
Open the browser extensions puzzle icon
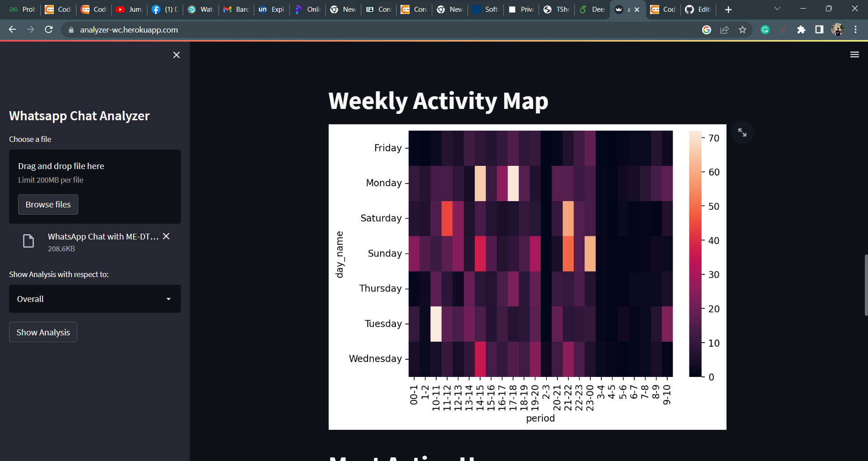coord(802,30)
